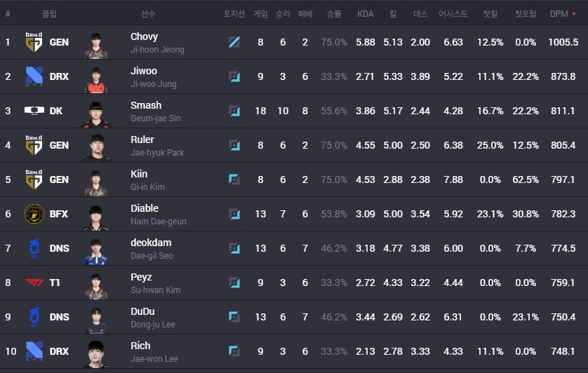Sort by the 승률 column header

tap(334, 13)
